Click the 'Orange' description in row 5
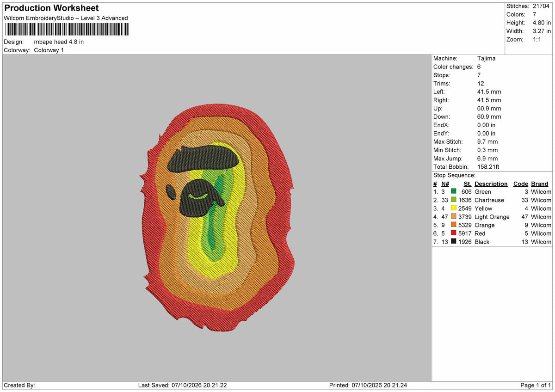Screen dimensions: 555x392 tap(485, 225)
